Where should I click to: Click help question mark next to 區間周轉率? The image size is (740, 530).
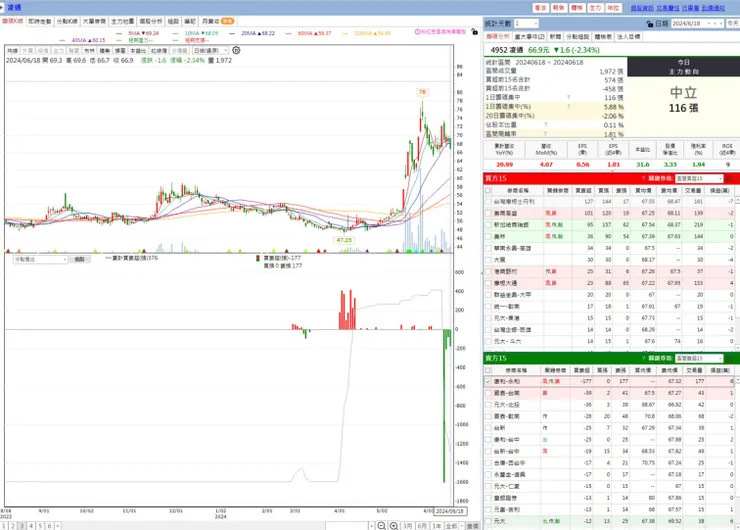click(x=546, y=134)
